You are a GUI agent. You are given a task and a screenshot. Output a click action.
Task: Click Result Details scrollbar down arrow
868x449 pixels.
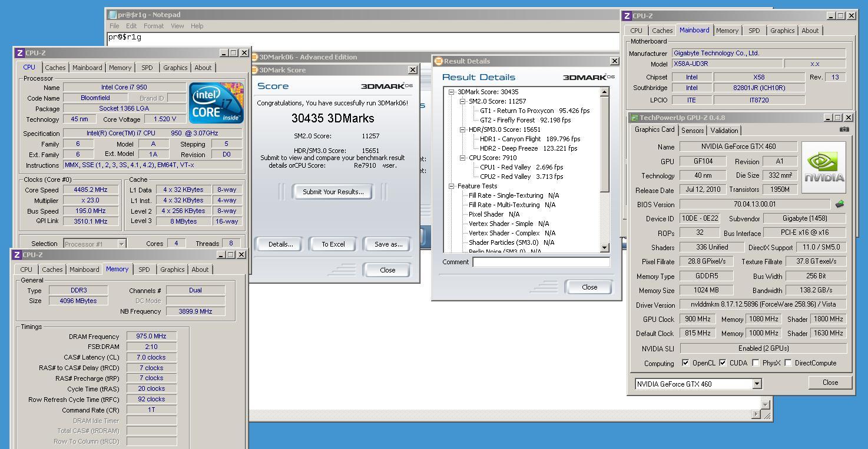604,248
